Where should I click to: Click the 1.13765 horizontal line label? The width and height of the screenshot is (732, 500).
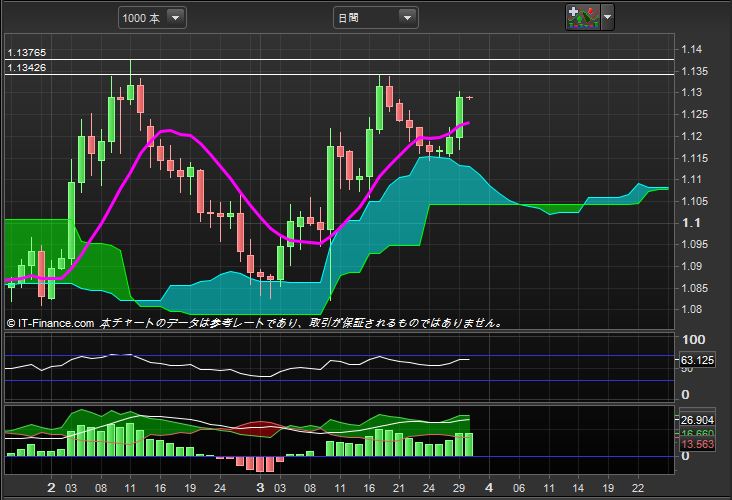(x=27, y=53)
